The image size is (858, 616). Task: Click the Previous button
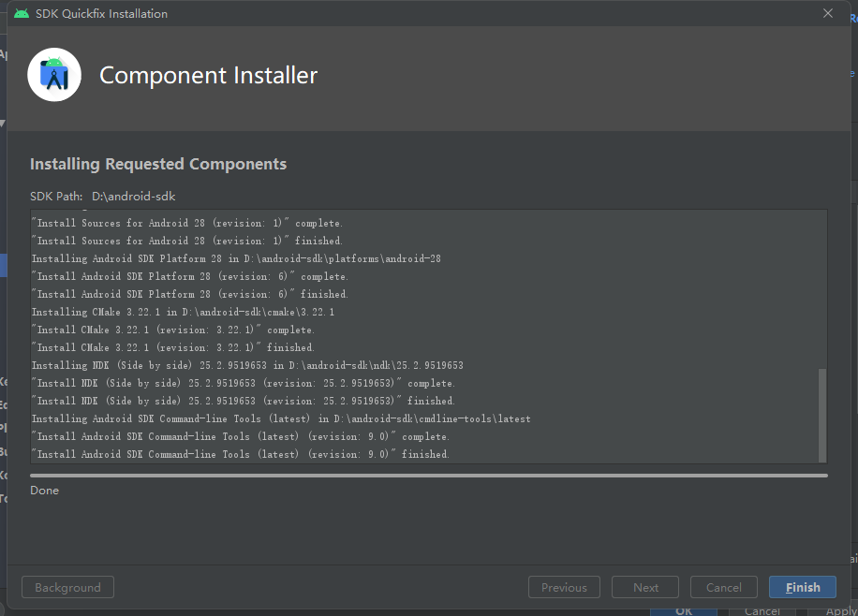(564, 587)
